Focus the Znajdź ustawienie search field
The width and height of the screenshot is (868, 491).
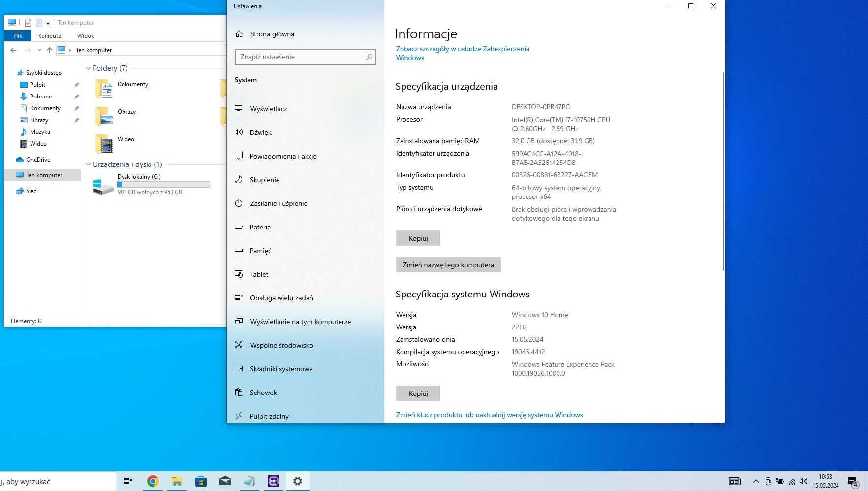coord(305,57)
